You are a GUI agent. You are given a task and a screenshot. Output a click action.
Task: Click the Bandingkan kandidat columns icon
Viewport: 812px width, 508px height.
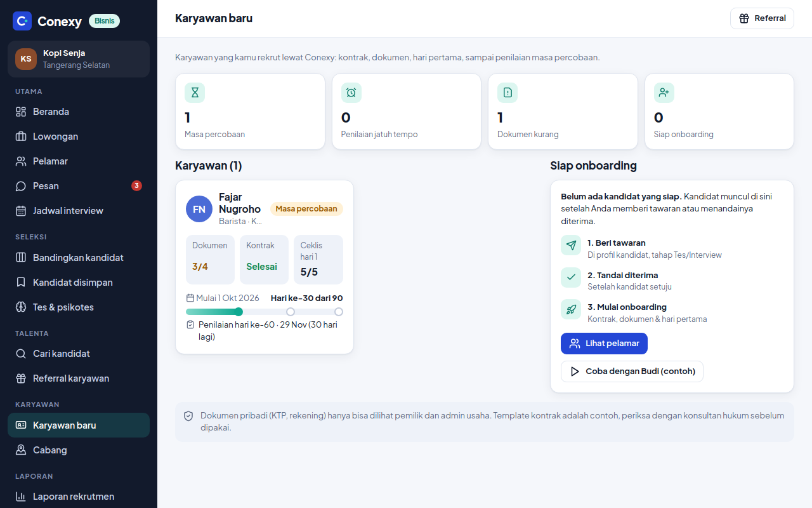tap(21, 258)
